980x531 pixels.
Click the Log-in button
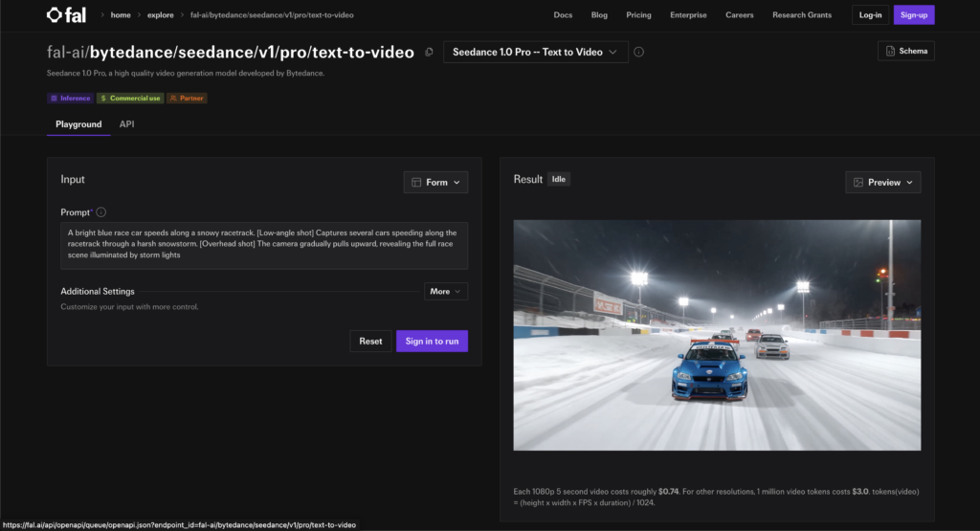pos(870,15)
